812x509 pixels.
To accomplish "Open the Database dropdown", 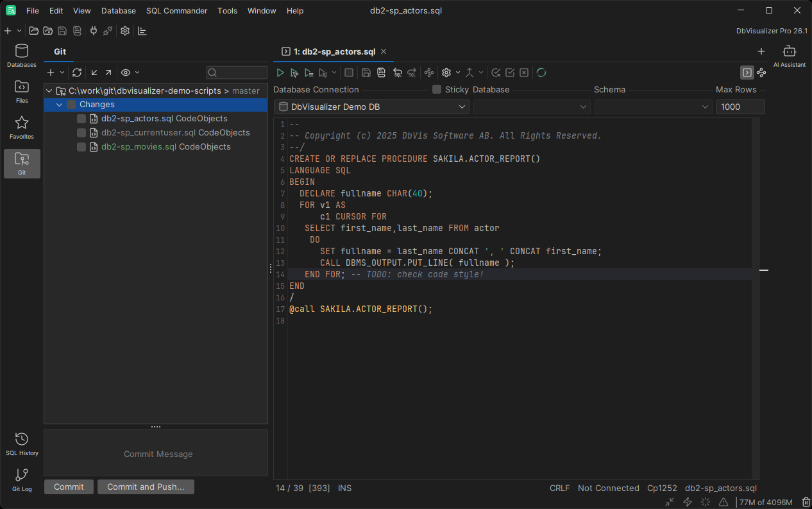I will [x=532, y=107].
